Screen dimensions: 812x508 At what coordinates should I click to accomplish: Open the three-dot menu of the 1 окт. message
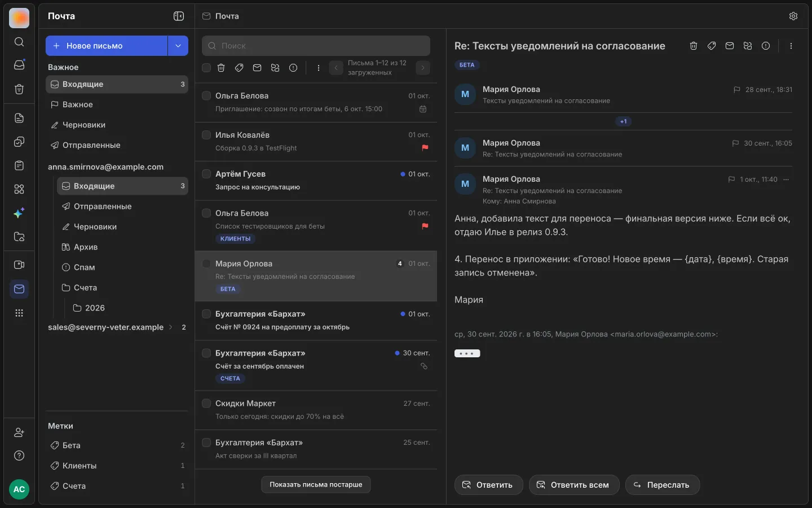click(x=786, y=179)
